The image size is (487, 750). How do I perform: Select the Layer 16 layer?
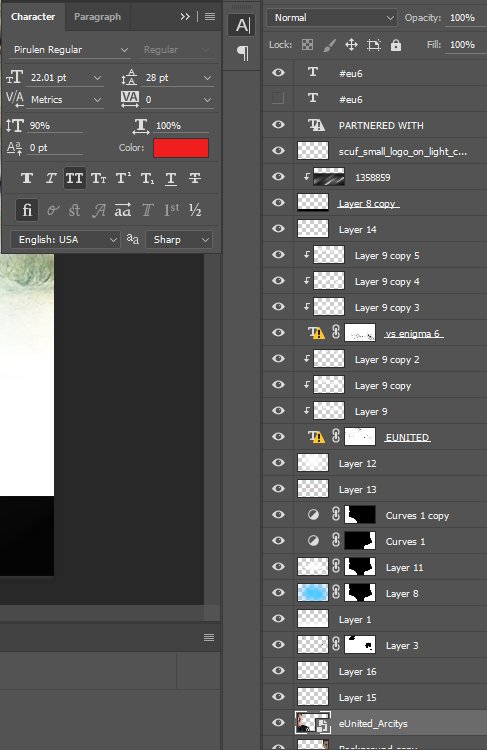click(x=375, y=671)
